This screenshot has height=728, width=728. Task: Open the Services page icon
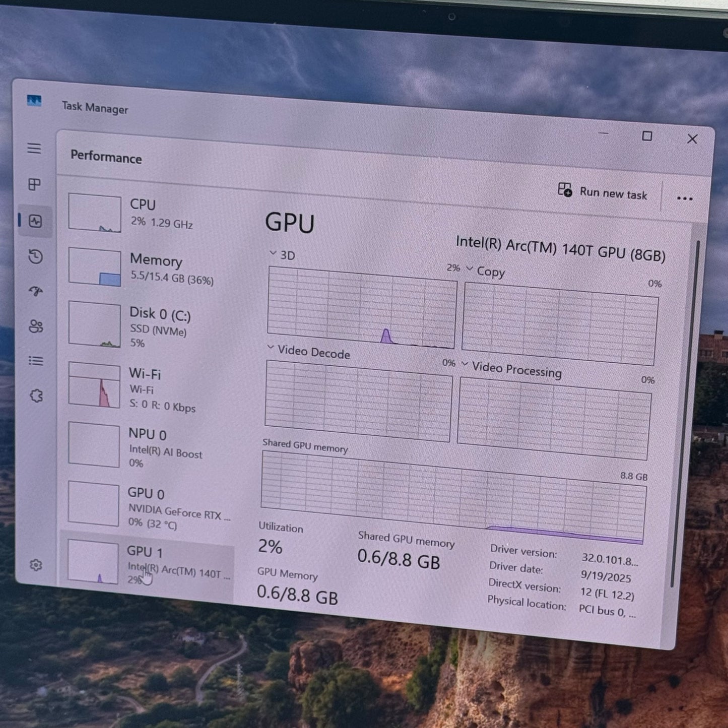(36, 396)
